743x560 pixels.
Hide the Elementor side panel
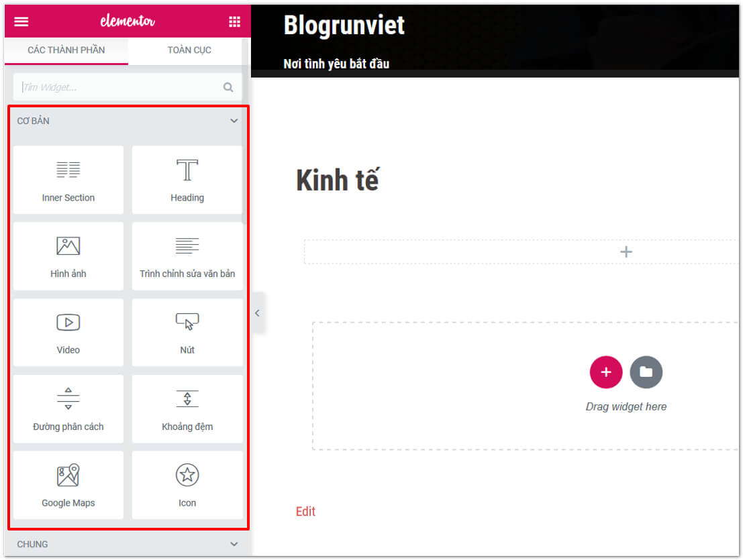257,313
